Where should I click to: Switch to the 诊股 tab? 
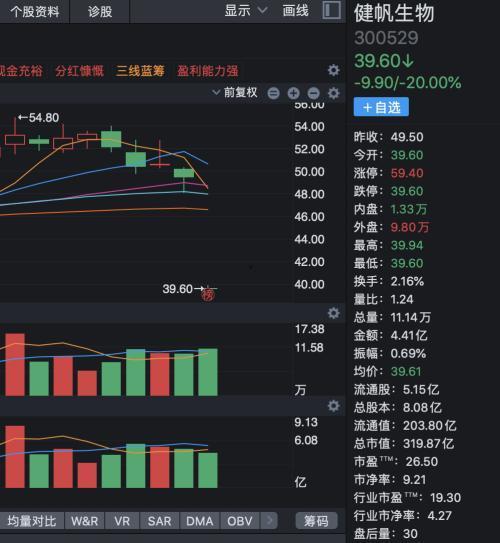point(100,11)
